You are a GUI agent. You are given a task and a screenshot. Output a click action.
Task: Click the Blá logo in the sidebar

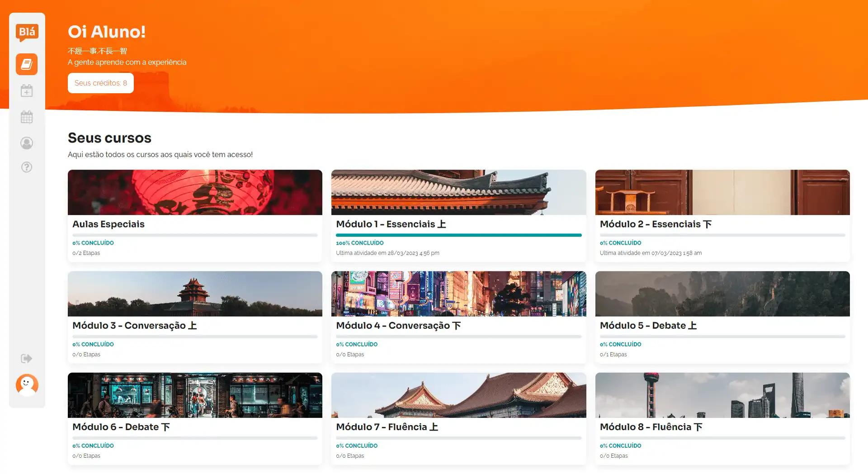(27, 32)
